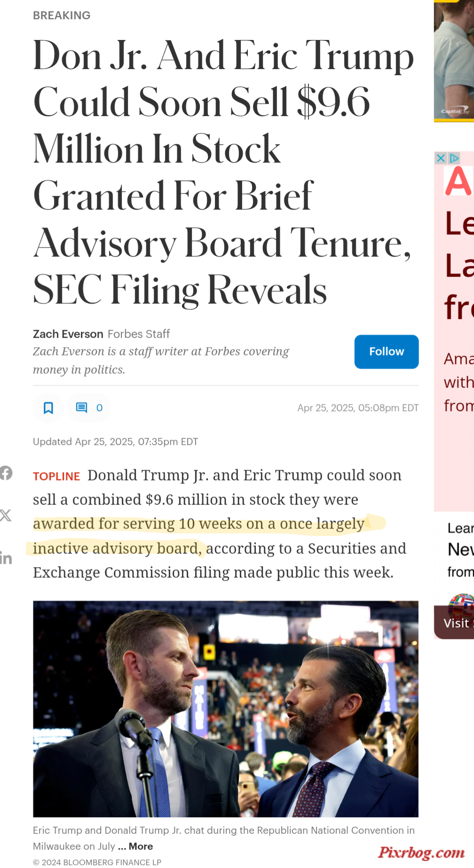Bookmark this article with the save icon

click(48, 408)
